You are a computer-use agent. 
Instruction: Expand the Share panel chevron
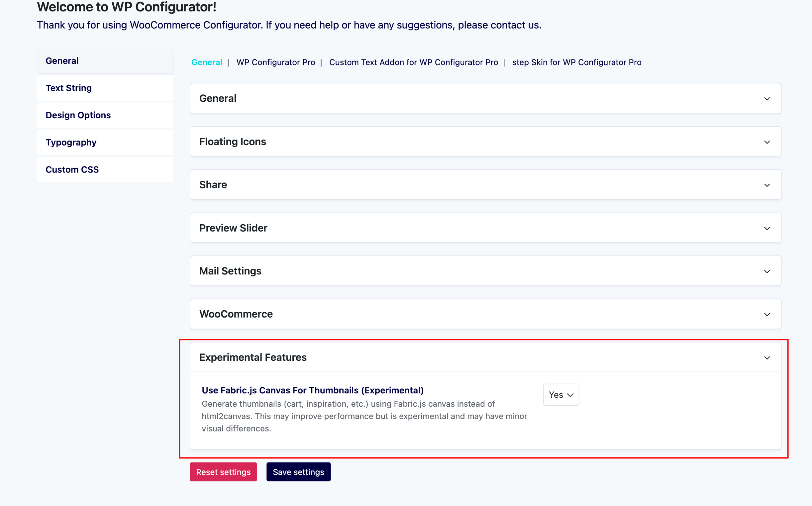(767, 185)
